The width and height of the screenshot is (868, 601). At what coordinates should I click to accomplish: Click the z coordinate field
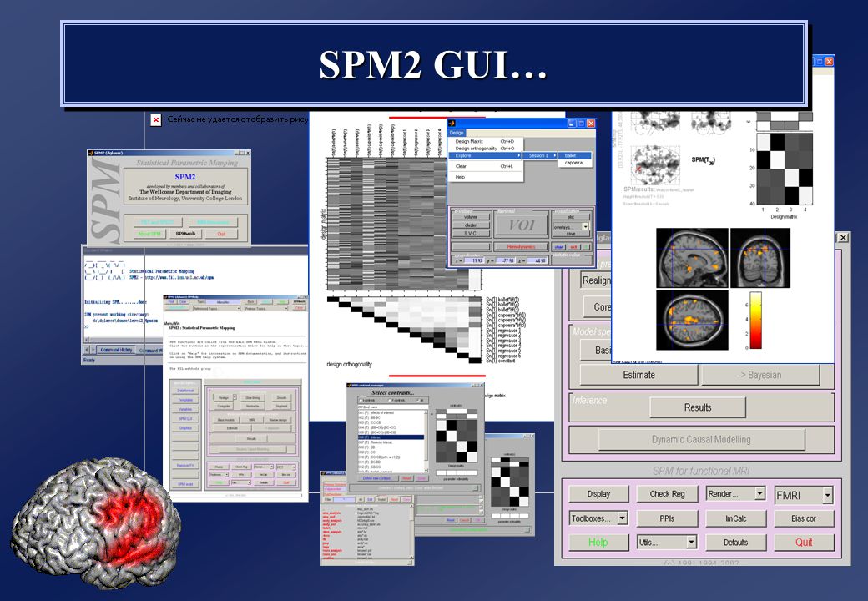click(x=539, y=260)
